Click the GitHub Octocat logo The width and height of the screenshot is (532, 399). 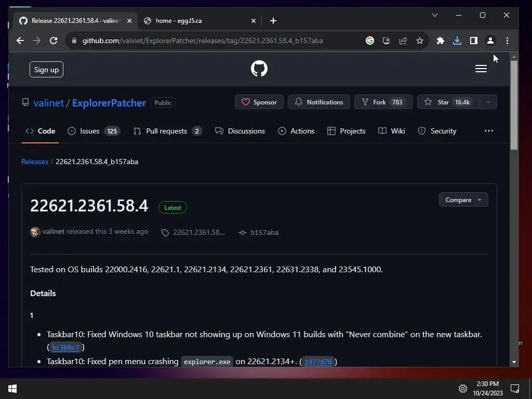point(259,69)
